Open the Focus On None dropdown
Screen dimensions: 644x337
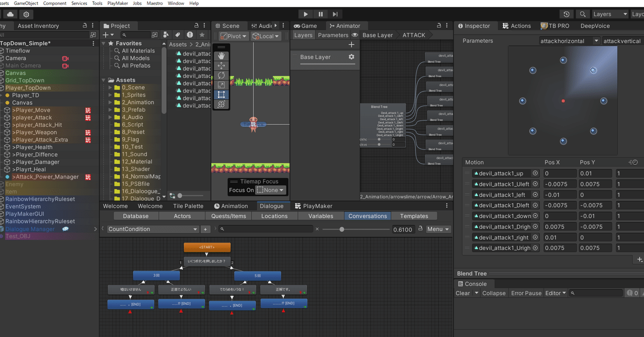click(271, 190)
